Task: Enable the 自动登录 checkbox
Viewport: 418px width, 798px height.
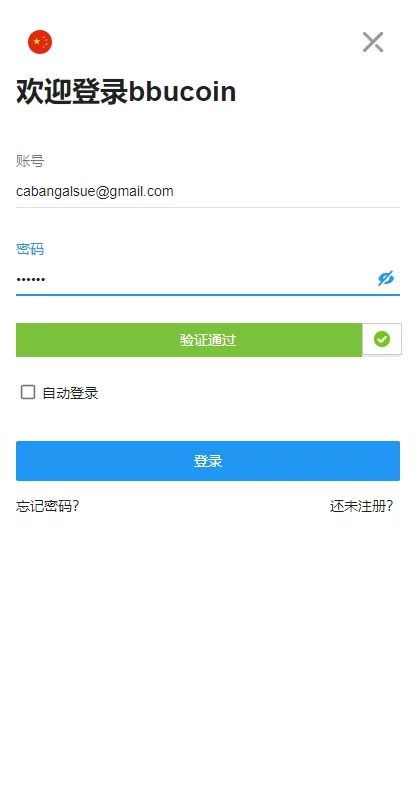Action: (28, 392)
